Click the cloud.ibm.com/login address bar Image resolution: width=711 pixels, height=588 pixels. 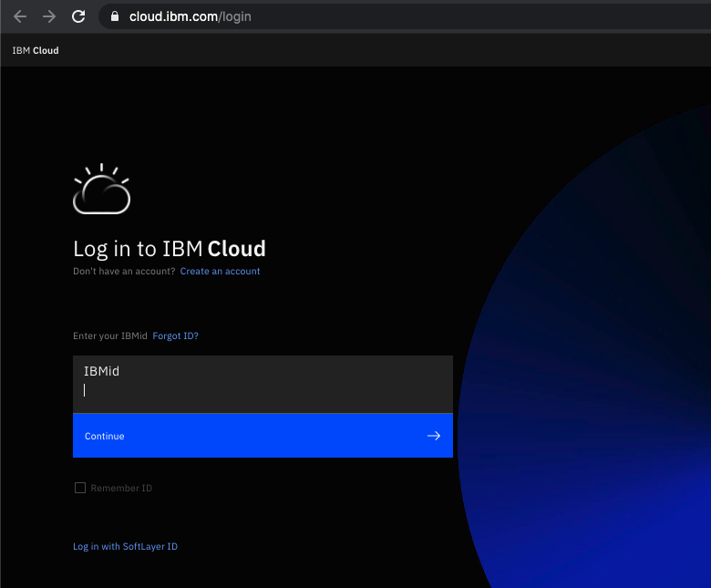pyautogui.click(x=404, y=16)
